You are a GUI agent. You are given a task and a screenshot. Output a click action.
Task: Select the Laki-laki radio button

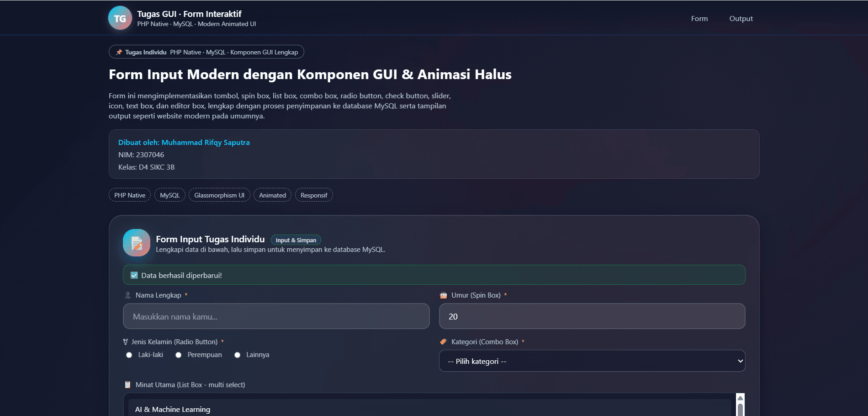point(129,354)
